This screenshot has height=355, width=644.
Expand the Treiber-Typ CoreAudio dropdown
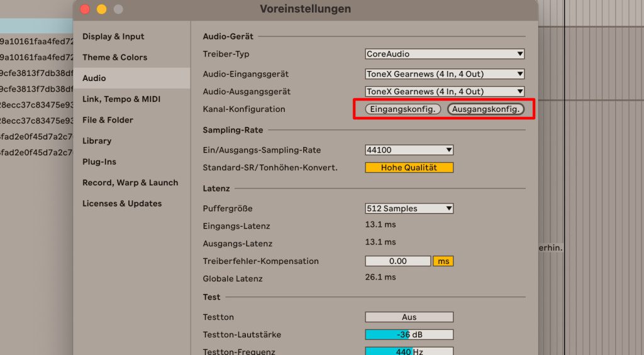(445, 54)
